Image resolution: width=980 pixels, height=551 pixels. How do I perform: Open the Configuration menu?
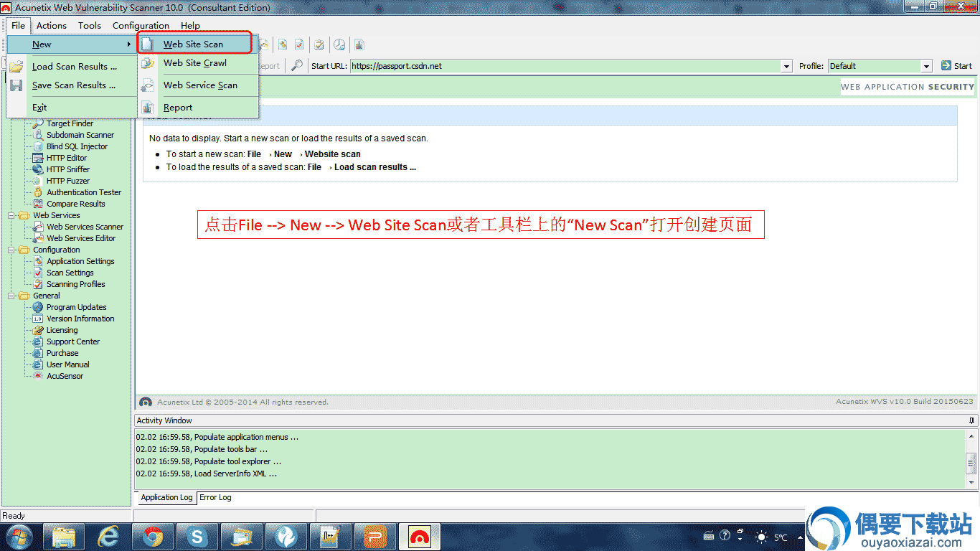(x=141, y=25)
